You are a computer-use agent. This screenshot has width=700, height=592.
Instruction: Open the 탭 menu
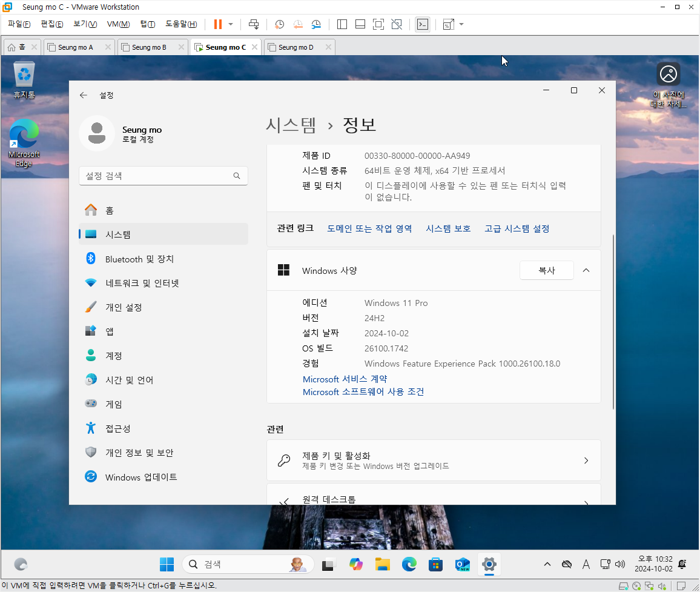148,24
